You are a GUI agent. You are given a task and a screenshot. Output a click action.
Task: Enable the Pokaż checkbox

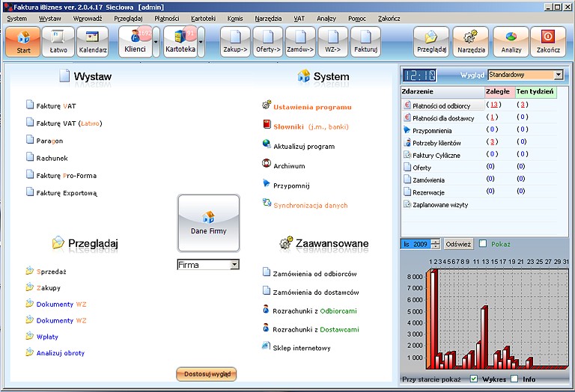484,243
